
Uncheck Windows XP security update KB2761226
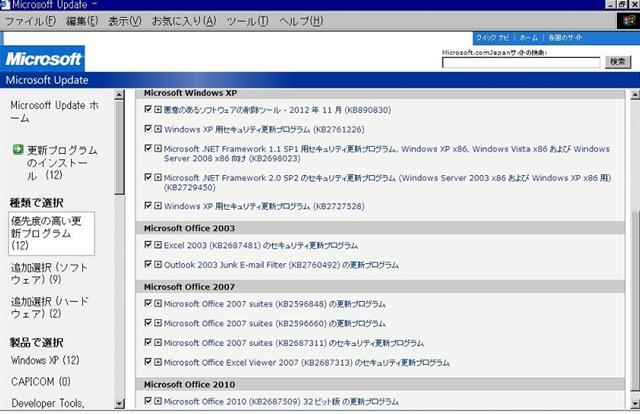point(148,129)
